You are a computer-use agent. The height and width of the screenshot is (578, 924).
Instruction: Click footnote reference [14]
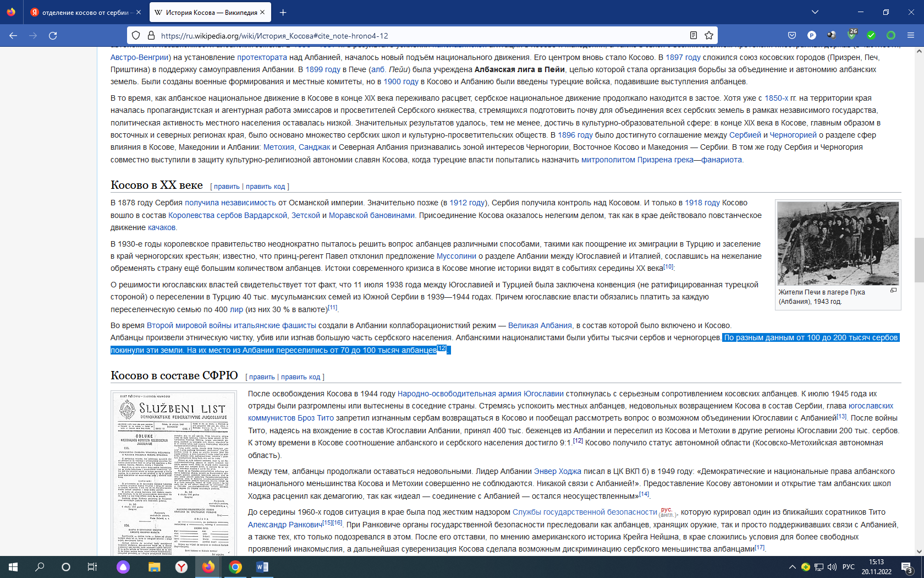coord(644,494)
